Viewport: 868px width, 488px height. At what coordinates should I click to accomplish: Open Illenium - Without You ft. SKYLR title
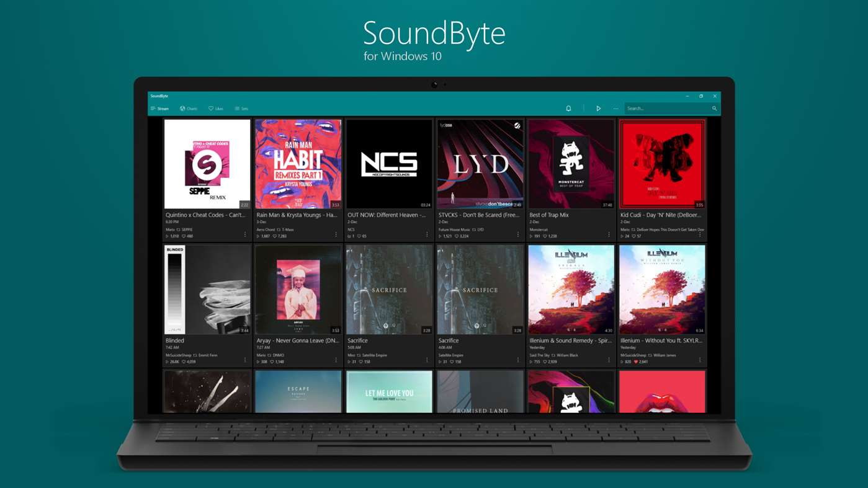tap(661, 340)
